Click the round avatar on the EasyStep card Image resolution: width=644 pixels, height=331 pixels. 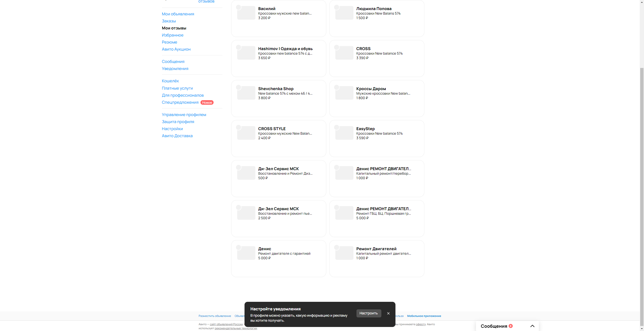[337, 127]
